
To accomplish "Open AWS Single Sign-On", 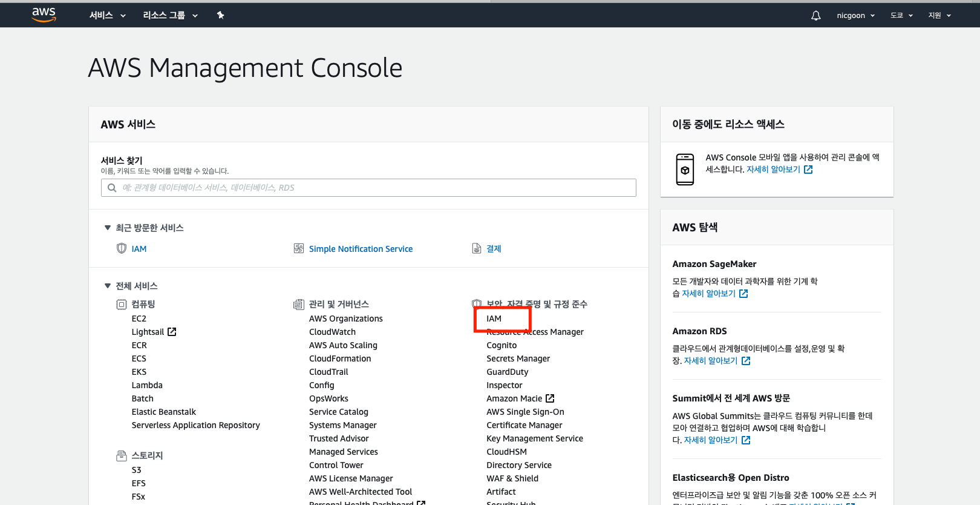I will click(x=525, y=412).
